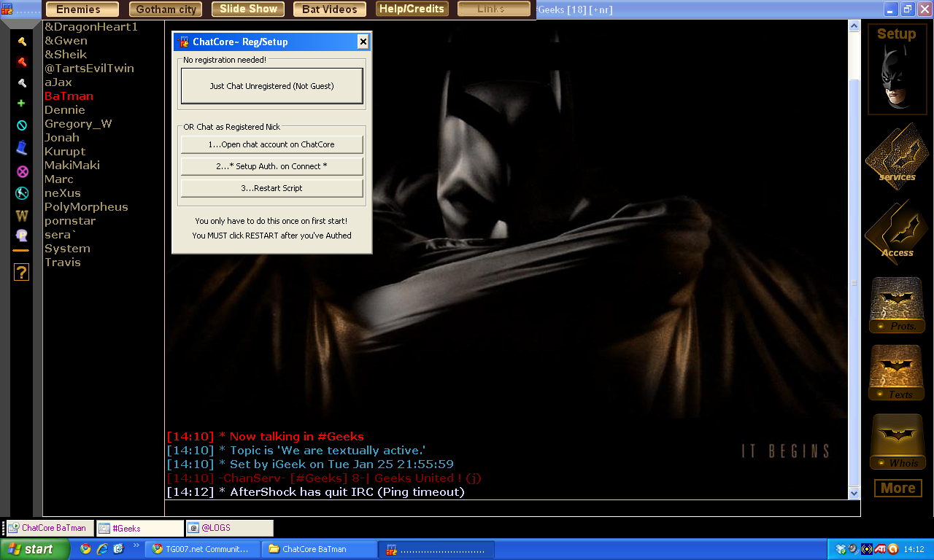Select Marc in the nick list
Viewport: 934px width, 560px height.
59,179
